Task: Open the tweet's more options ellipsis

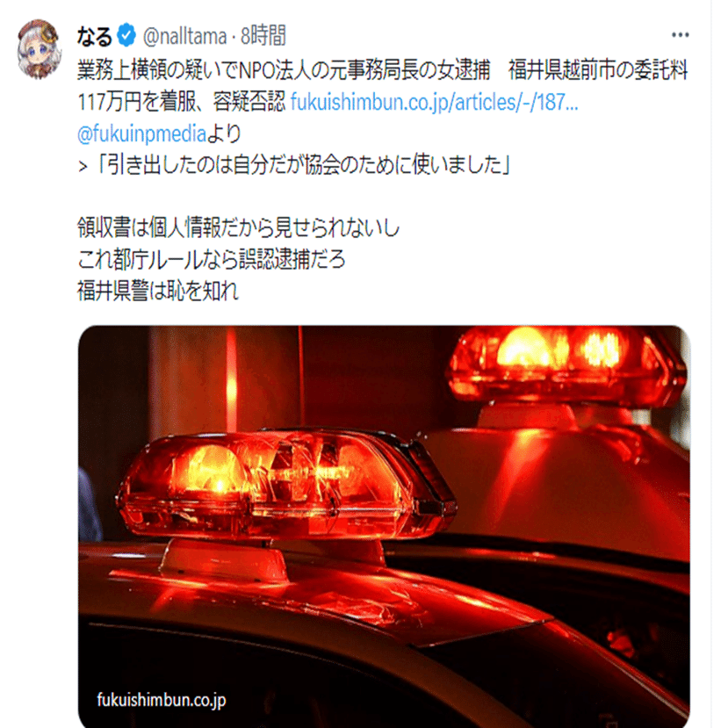Action: tap(681, 35)
